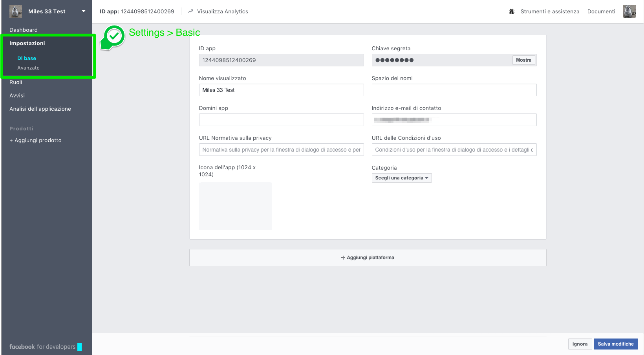Click the Miles 33 Test app avatar

[x=16, y=11]
